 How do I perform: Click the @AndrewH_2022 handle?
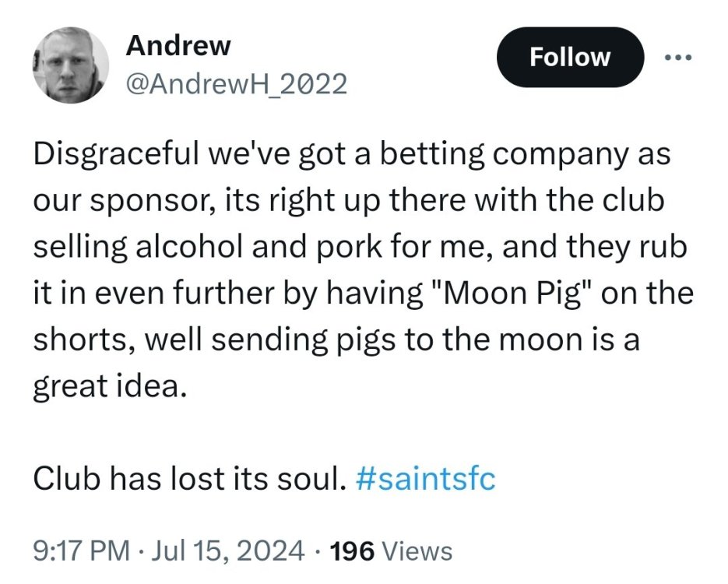[236, 83]
